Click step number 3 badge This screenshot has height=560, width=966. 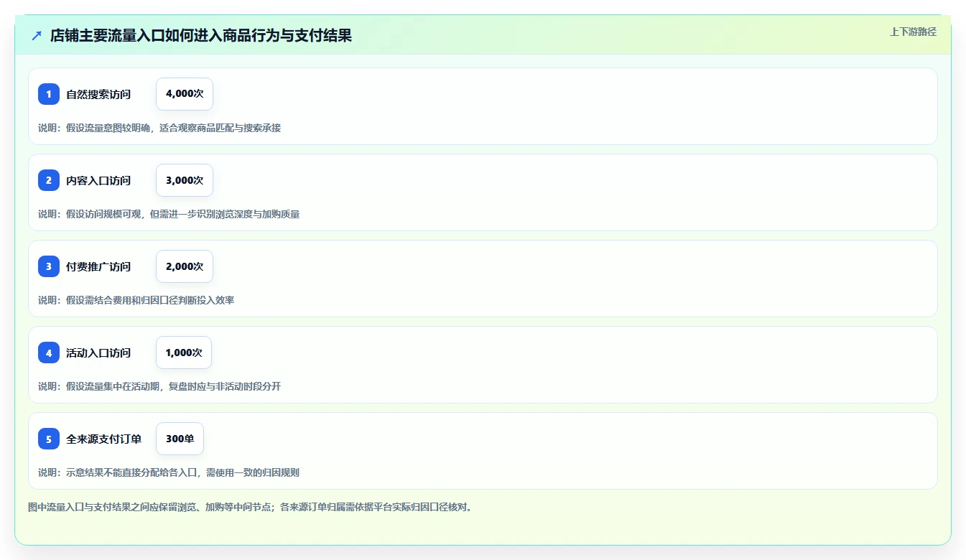click(x=49, y=266)
